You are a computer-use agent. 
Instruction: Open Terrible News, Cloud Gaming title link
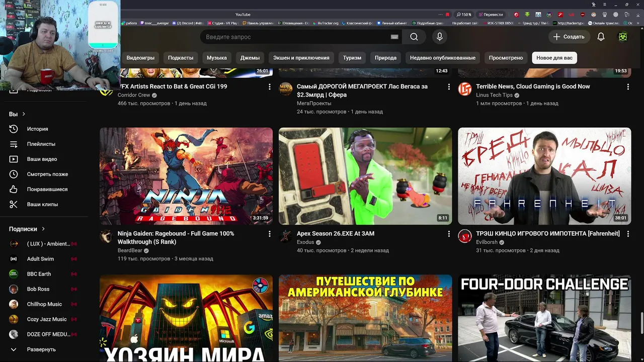(533, 86)
